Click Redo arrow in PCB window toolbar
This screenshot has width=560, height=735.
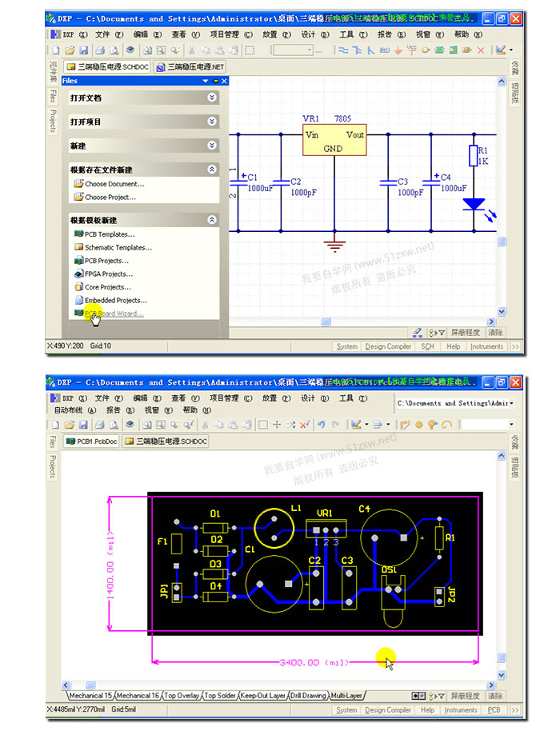(x=335, y=425)
